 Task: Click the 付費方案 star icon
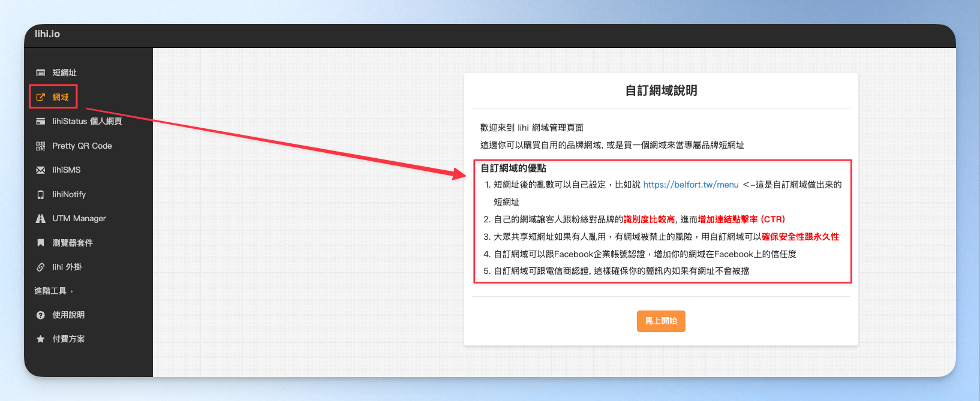41,339
